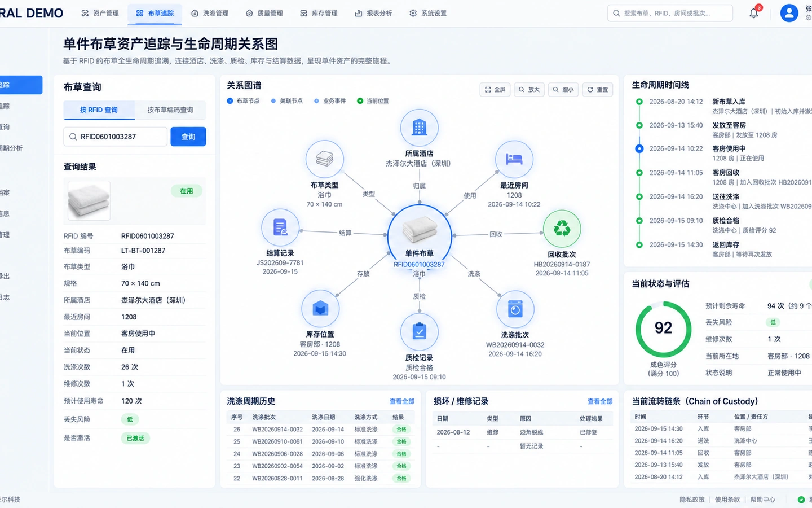Click 查看全部 link in 洗涤周期历史

click(402, 401)
